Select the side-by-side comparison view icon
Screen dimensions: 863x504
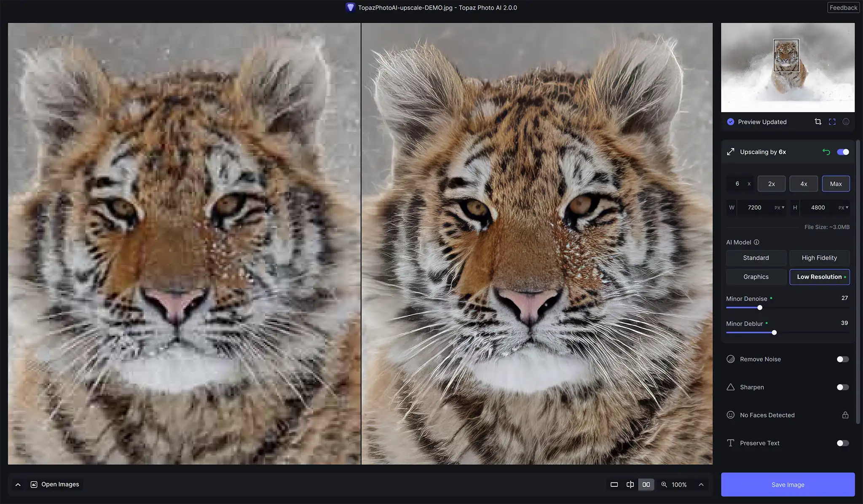646,485
